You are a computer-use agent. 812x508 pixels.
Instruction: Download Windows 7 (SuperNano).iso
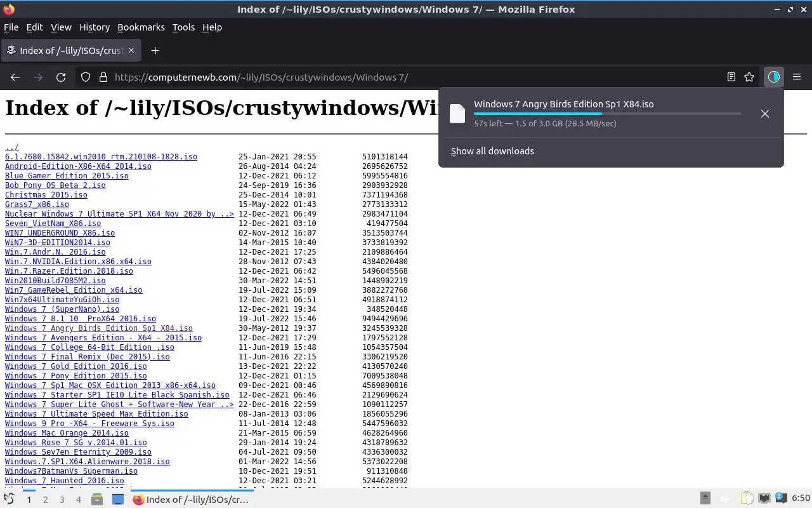62,309
